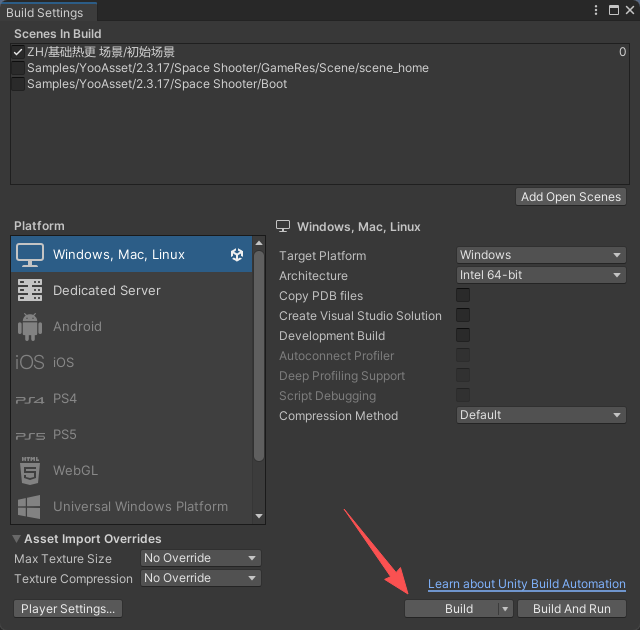
Task: Click the platform list scrollbar thumb
Action: (259, 356)
